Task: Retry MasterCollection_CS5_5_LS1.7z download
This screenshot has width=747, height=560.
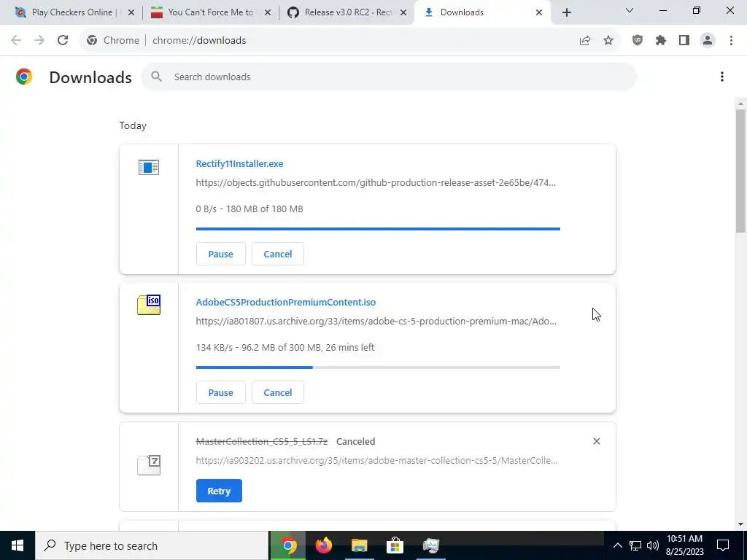Action: pyautogui.click(x=219, y=491)
